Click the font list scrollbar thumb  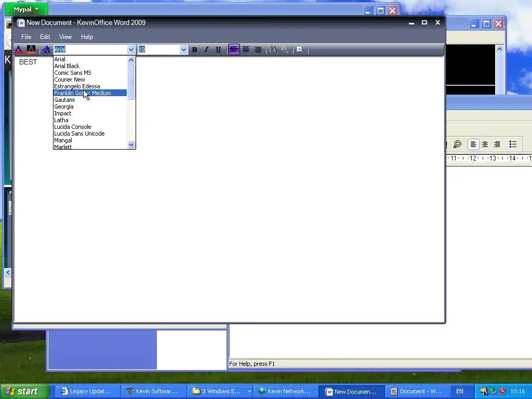pos(131,82)
